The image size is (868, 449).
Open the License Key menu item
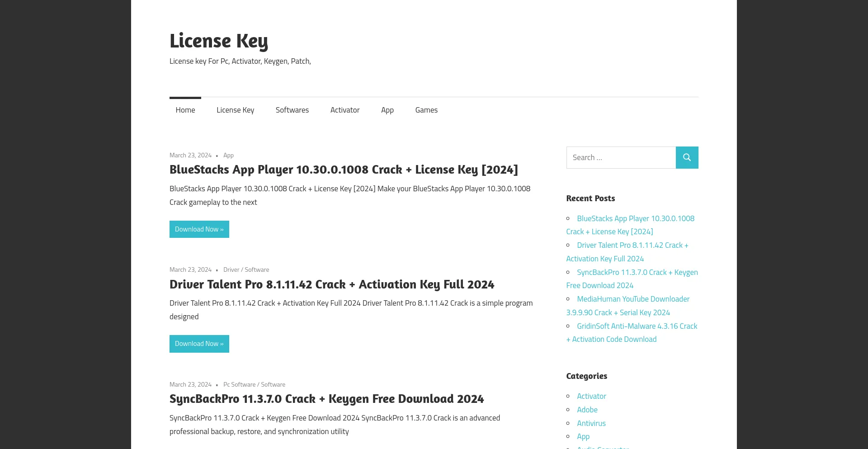235,110
